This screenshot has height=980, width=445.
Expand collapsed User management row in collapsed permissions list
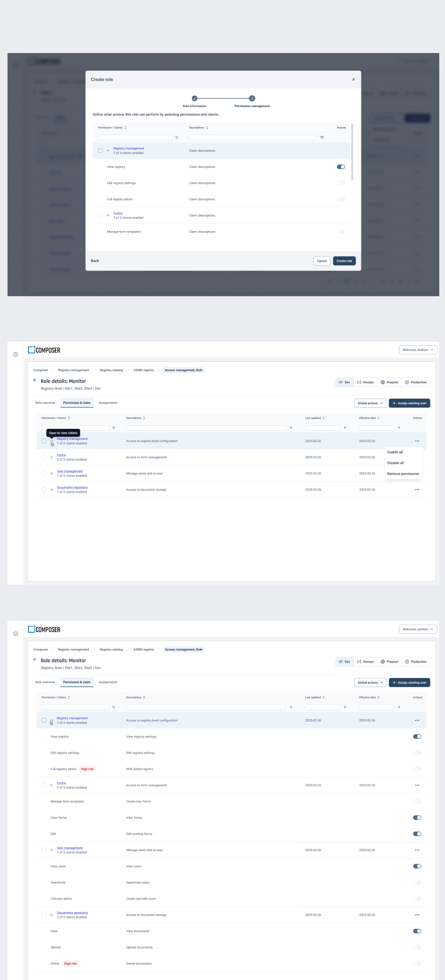pos(52,474)
